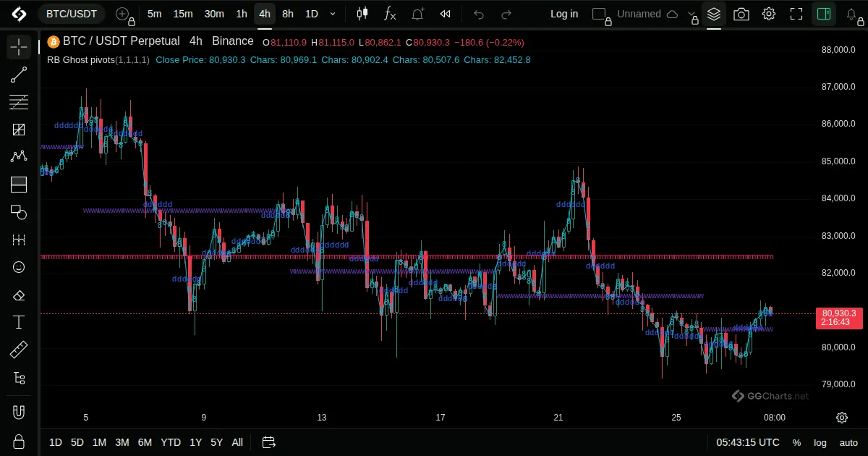Select the pattern zigzag drawing tool
Screen dimensions: 868x456
[x=19, y=157]
